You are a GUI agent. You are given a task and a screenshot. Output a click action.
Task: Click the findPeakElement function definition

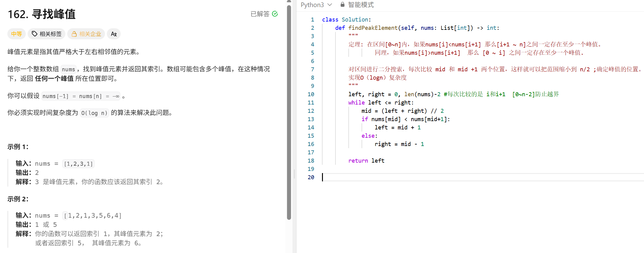pos(417,28)
